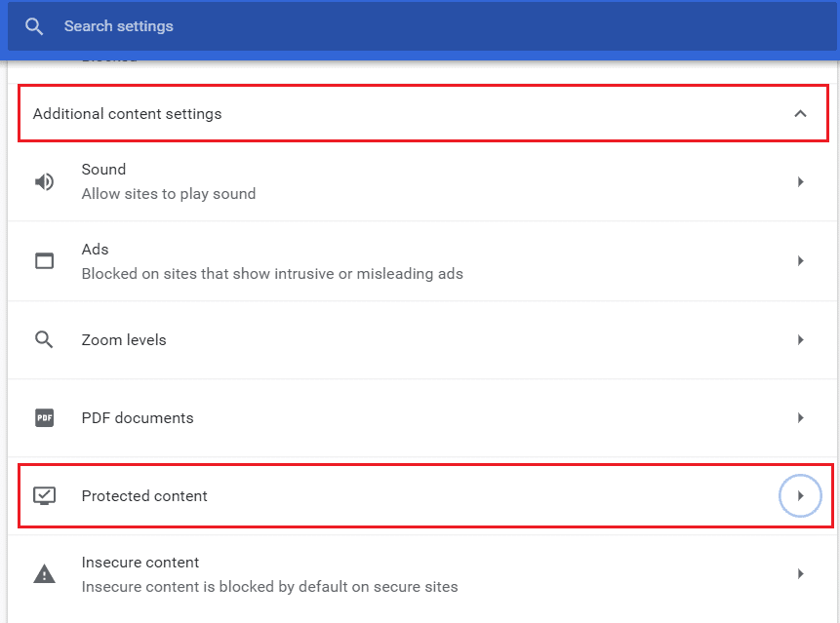Focus the Search settings input field

coord(390,26)
